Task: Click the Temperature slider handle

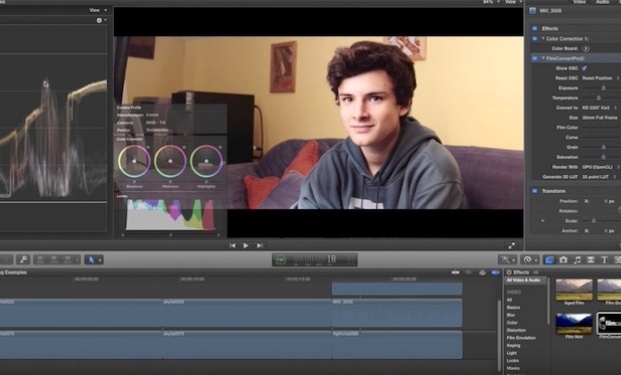Action: pyautogui.click(x=598, y=98)
